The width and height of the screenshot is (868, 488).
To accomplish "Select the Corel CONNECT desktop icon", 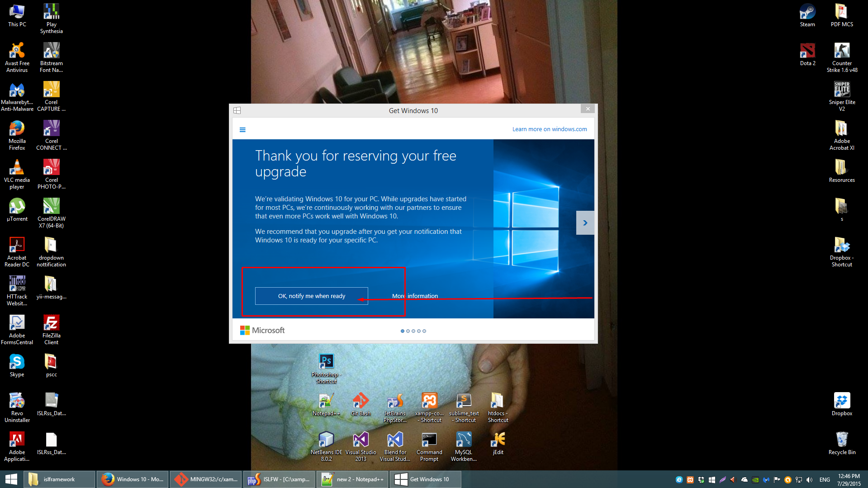I will 52,135.
